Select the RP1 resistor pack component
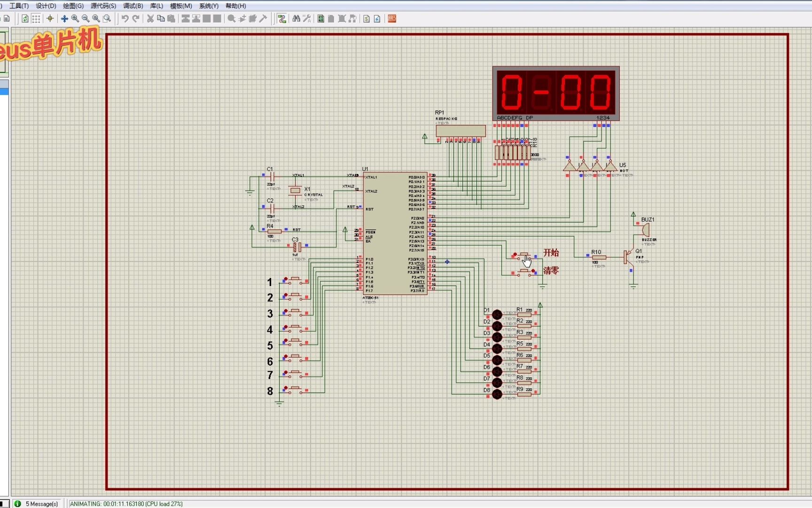Image resolution: width=812 pixels, height=508 pixels. pos(461,130)
